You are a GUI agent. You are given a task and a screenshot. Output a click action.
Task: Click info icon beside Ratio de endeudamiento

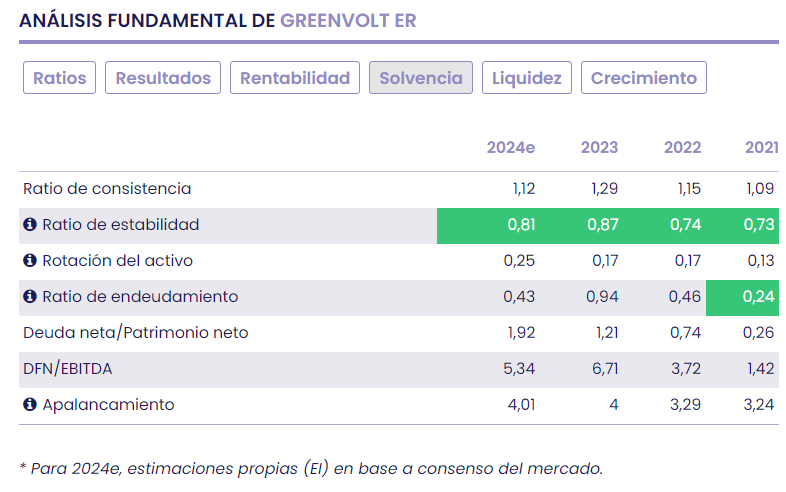point(30,297)
